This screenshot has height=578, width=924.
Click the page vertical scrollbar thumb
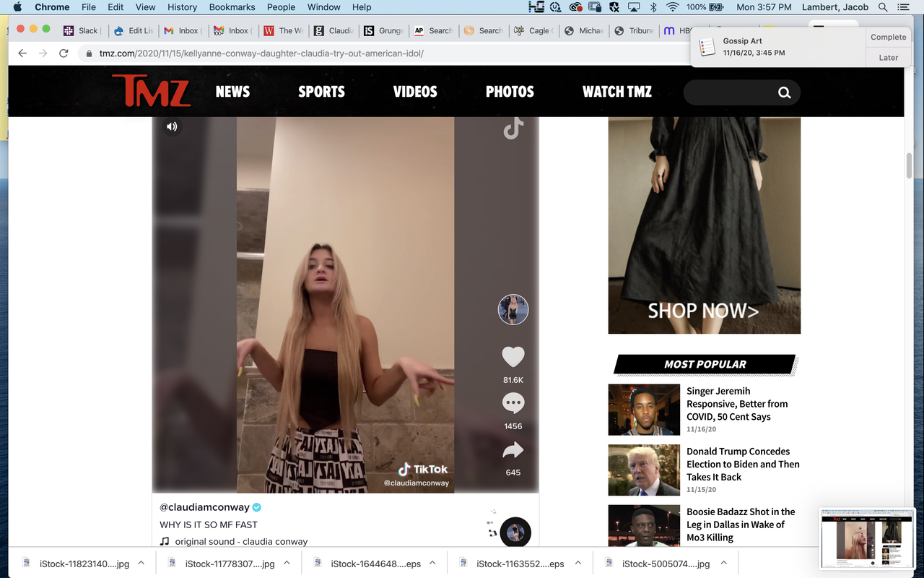tap(910, 165)
